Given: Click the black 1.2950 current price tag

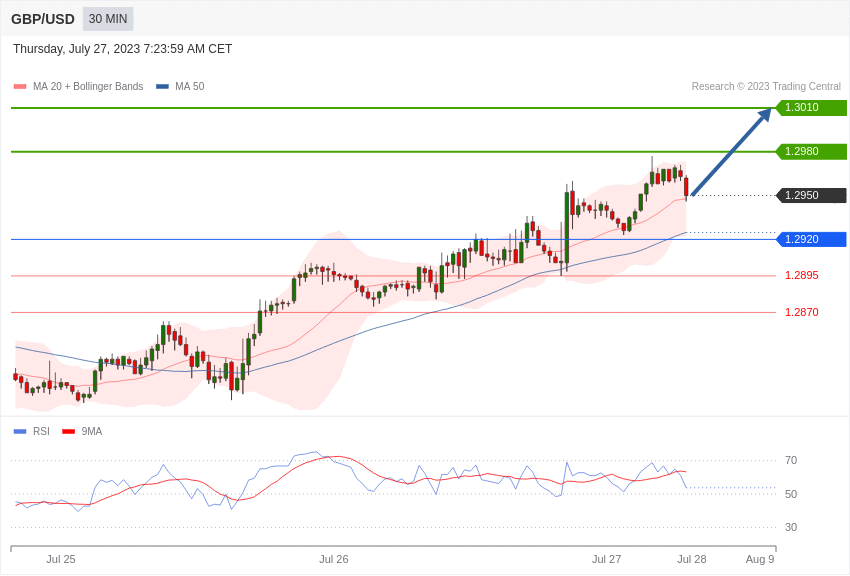Looking at the screenshot, I should coord(812,195).
